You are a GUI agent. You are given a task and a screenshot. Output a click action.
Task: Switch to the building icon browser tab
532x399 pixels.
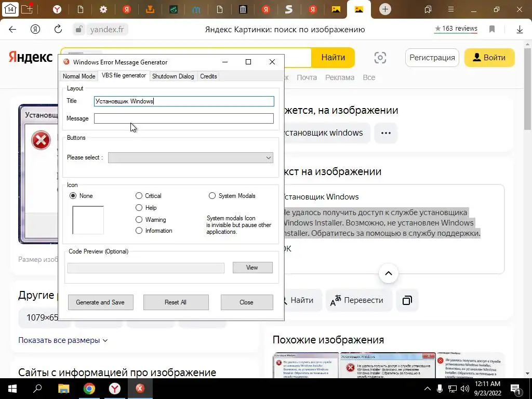coord(243,9)
